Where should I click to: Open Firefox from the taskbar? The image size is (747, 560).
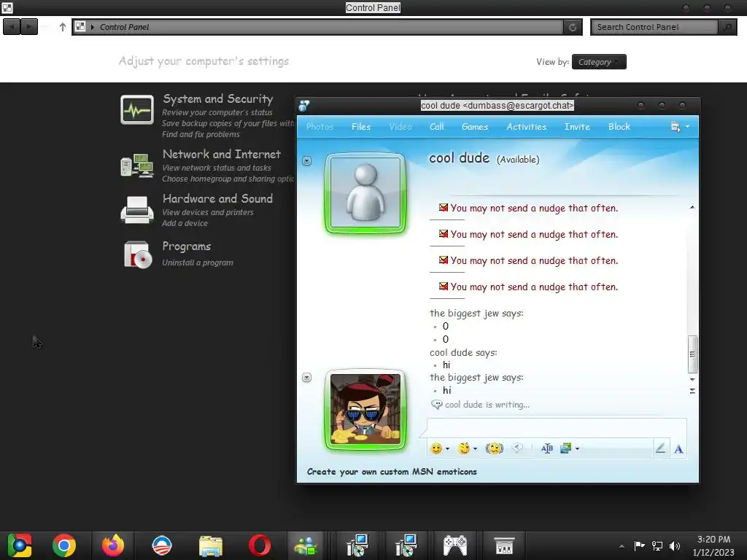113,545
